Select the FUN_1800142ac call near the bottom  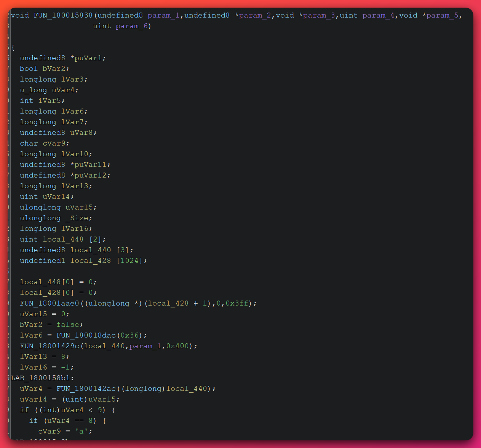pyautogui.click(x=86, y=389)
